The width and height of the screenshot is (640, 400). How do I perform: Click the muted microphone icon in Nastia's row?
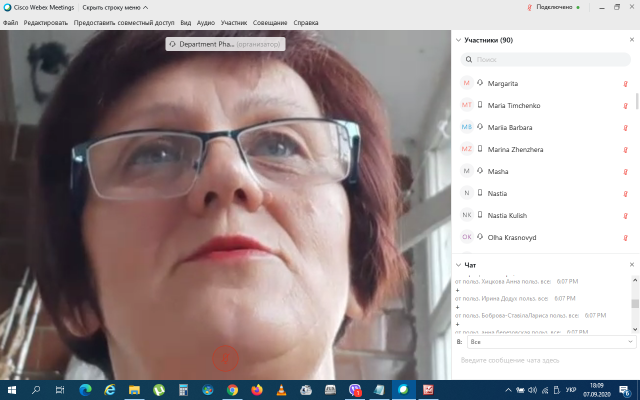click(x=625, y=194)
